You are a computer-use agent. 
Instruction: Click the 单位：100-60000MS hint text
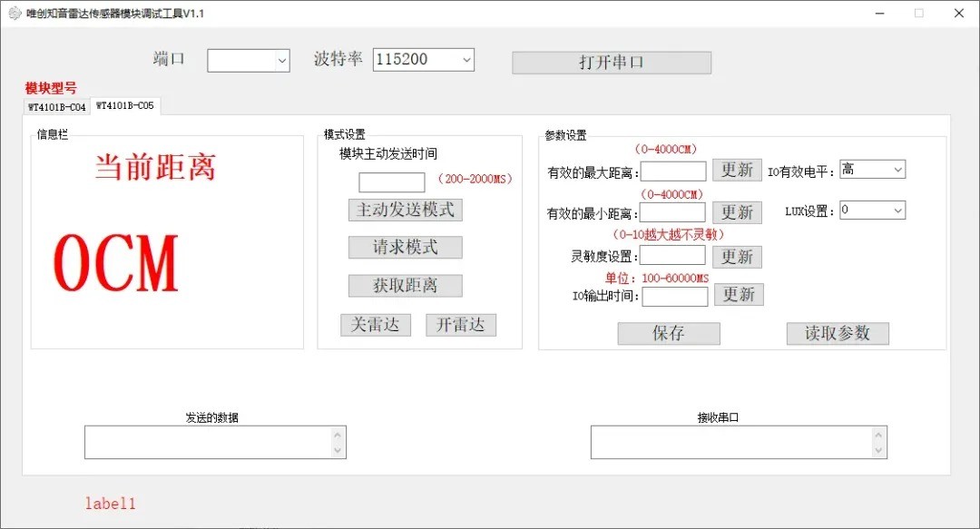[657, 279]
